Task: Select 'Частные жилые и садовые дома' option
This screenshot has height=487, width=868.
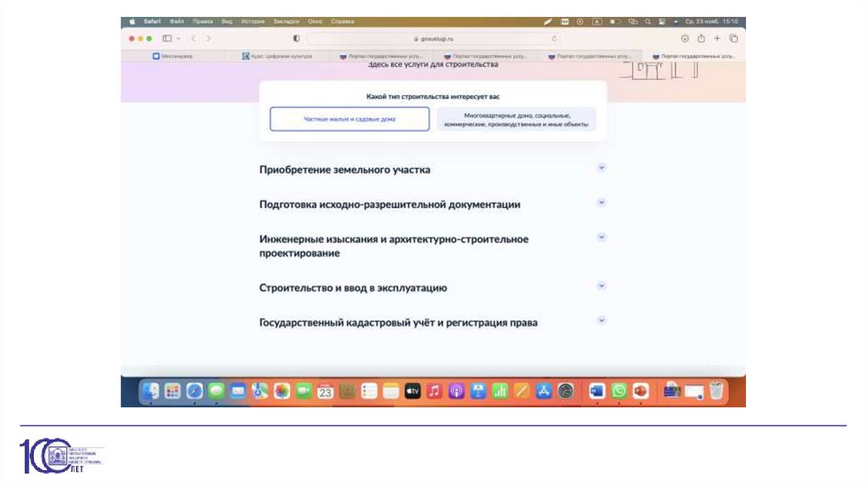Action: click(x=349, y=119)
